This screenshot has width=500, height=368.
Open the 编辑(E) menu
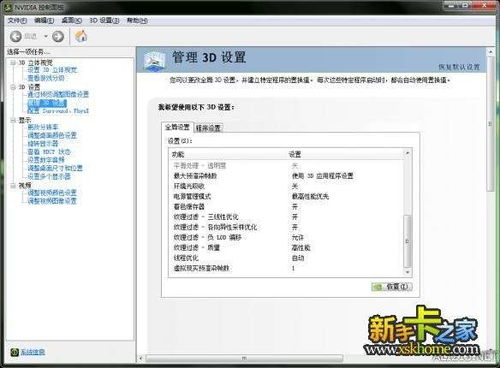click(x=44, y=21)
